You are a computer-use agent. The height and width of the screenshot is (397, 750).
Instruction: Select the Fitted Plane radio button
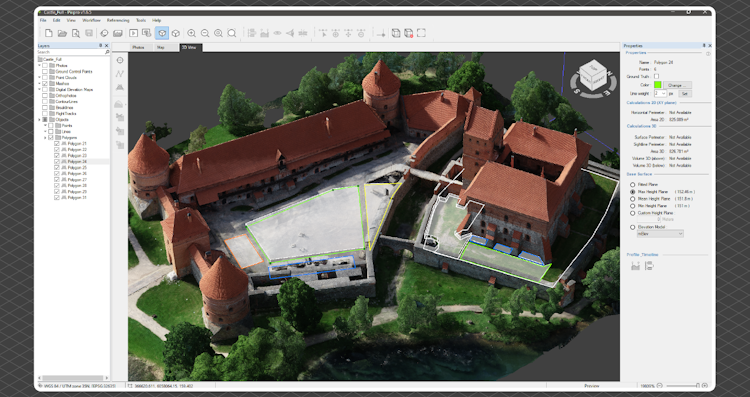pyautogui.click(x=633, y=185)
